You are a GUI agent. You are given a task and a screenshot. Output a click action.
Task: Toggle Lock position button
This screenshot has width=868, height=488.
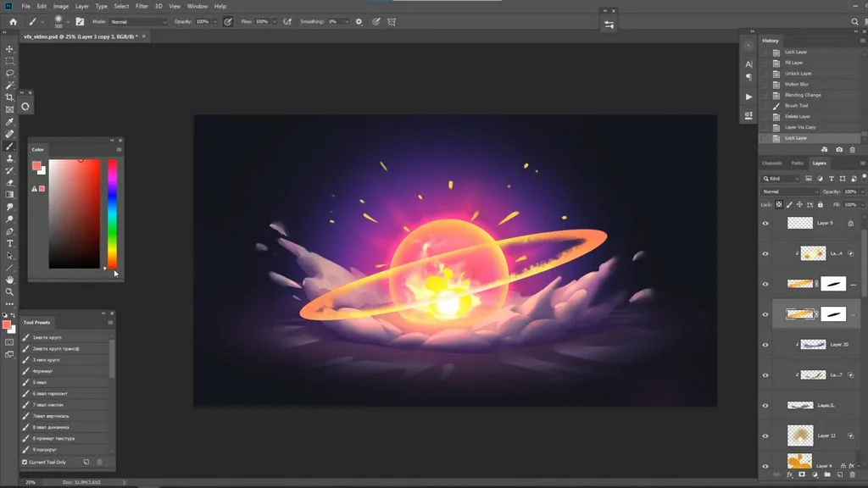click(799, 205)
